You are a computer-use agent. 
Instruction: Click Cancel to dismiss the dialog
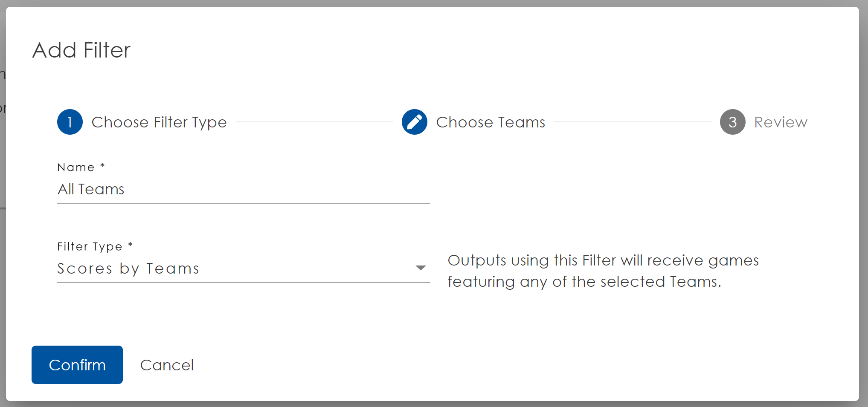click(x=167, y=365)
